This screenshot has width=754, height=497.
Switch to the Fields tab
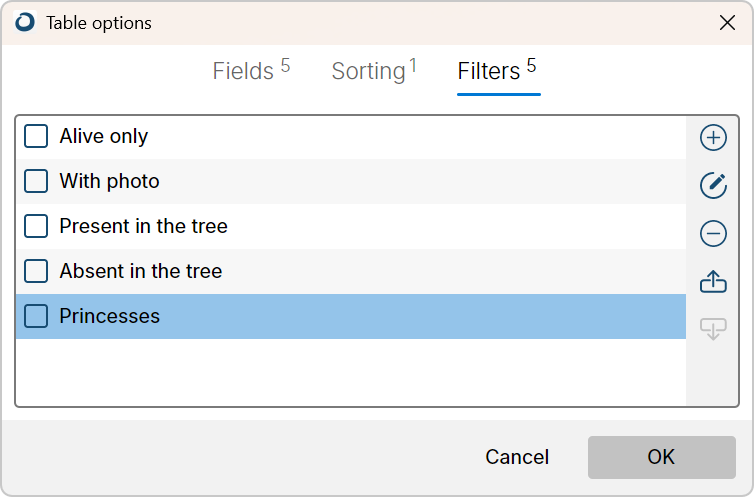pyautogui.click(x=251, y=71)
